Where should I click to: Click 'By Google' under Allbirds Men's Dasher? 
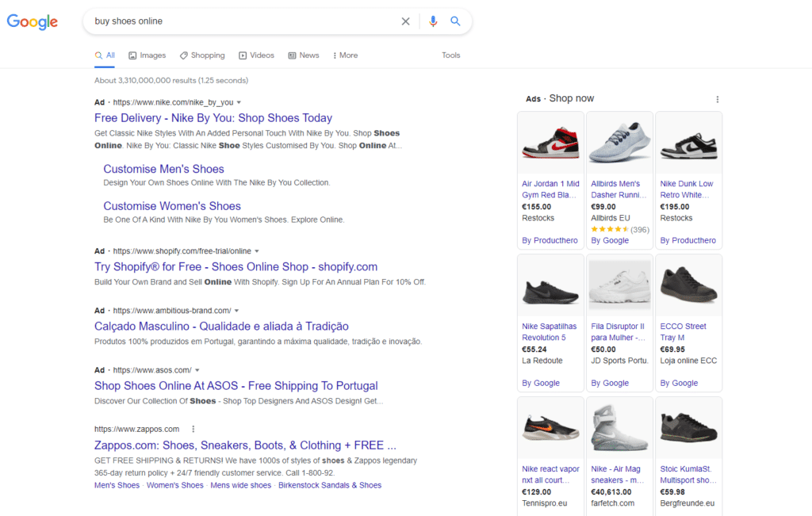coord(610,241)
